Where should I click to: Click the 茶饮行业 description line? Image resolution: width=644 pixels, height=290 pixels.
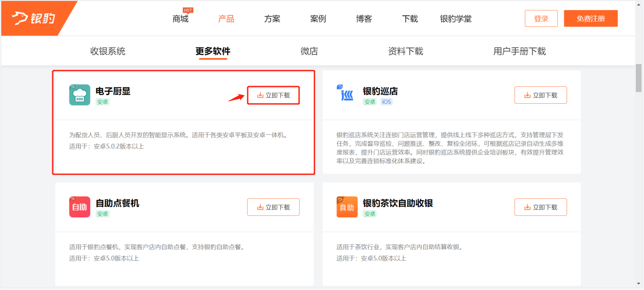coord(401,247)
